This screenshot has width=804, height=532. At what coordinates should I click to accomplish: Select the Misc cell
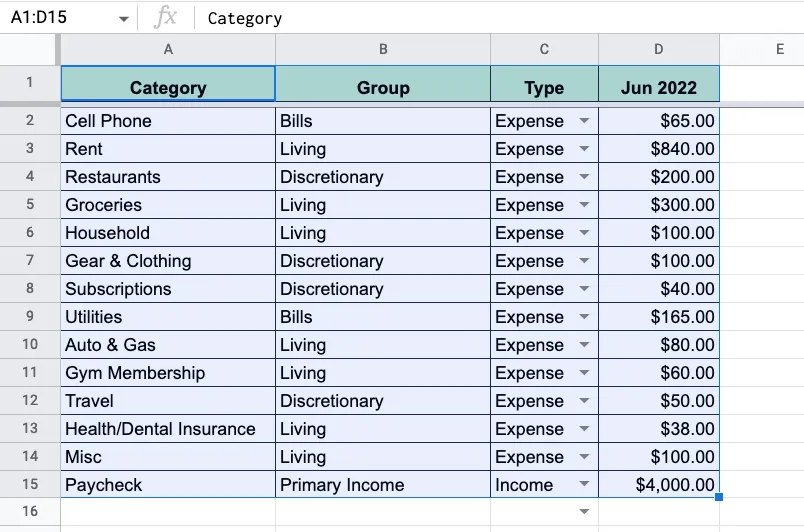click(x=168, y=457)
